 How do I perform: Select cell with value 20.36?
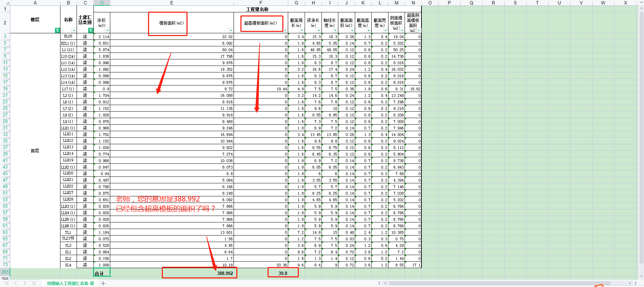tap(261, 265)
